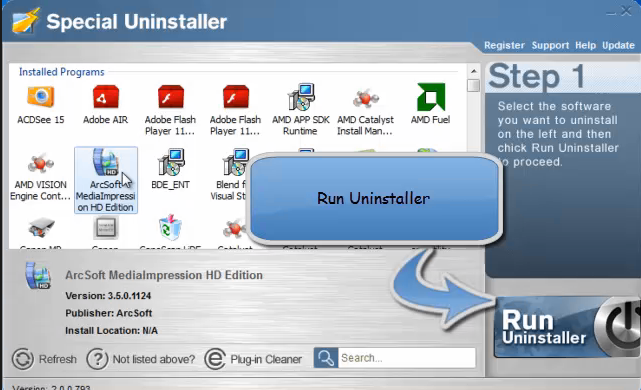Screen dimensions: 641x390
Task: Select ArcSoft MediaImpression HD Edition icon
Action: click(x=105, y=162)
